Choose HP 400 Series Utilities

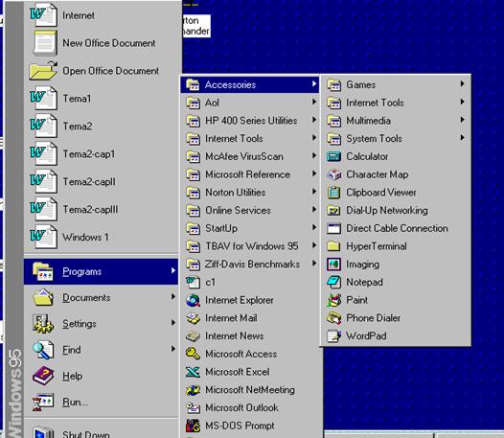[250, 121]
